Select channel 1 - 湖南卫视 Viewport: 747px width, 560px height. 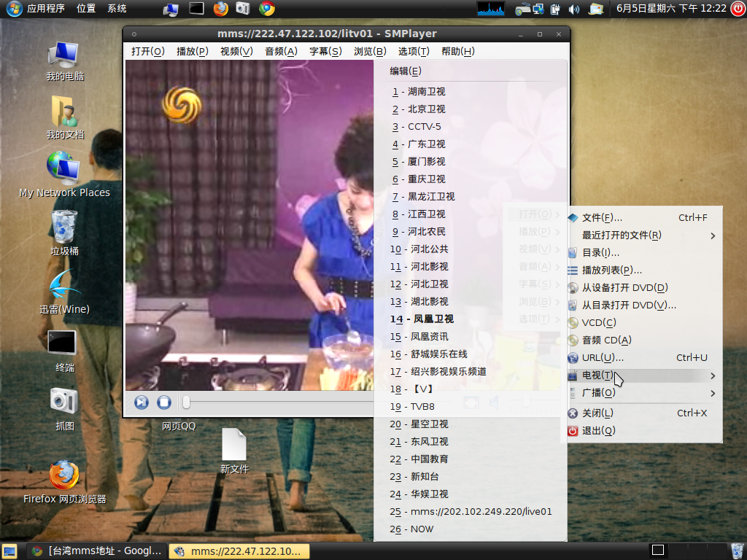click(x=471, y=91)
